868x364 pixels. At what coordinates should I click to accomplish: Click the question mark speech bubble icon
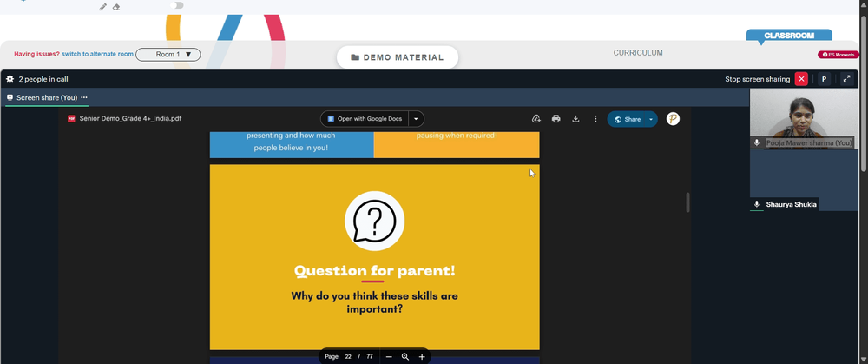point(375,221)
